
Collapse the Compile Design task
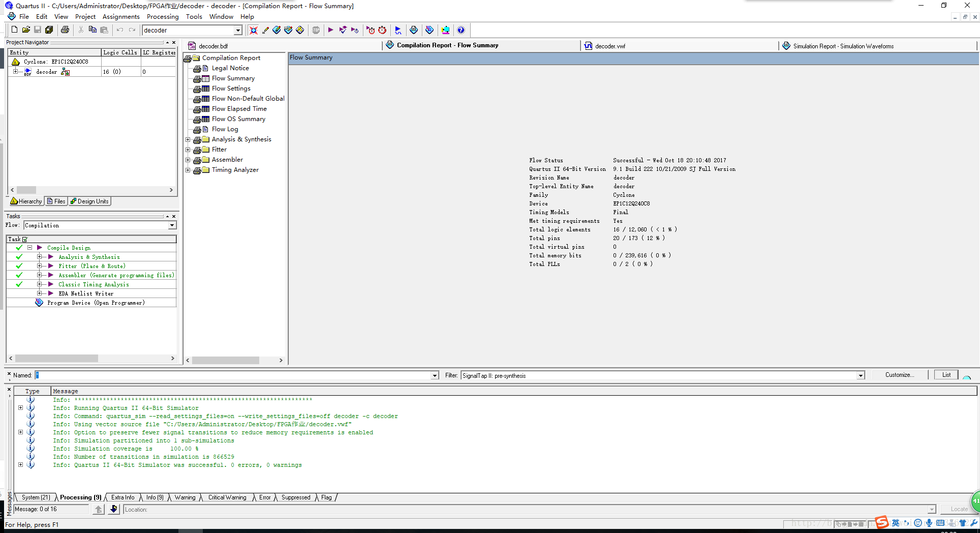tap(29, 248)
